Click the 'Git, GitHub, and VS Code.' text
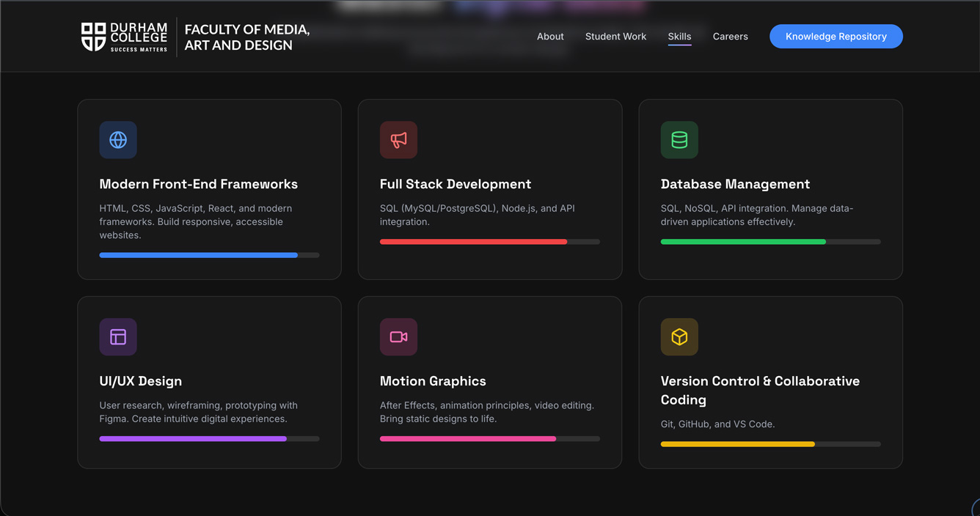This screenshot has width=980, height=516. 718,424
